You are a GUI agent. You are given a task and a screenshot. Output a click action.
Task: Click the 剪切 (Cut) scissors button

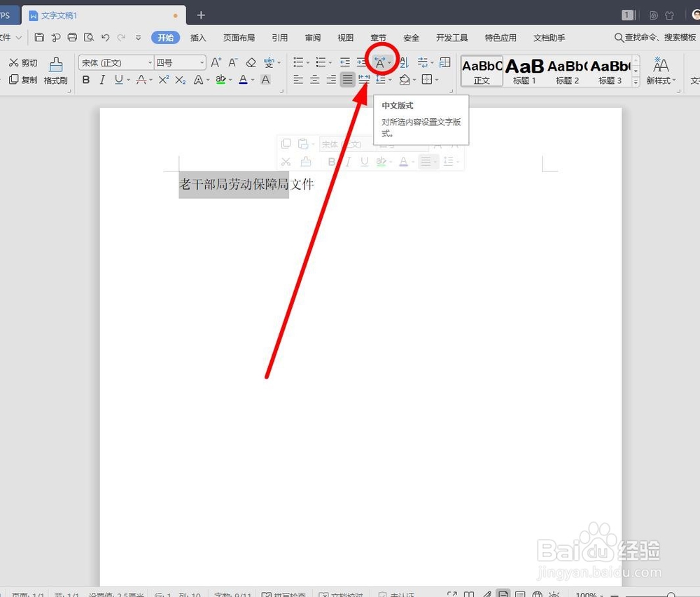tap(23, 63)
